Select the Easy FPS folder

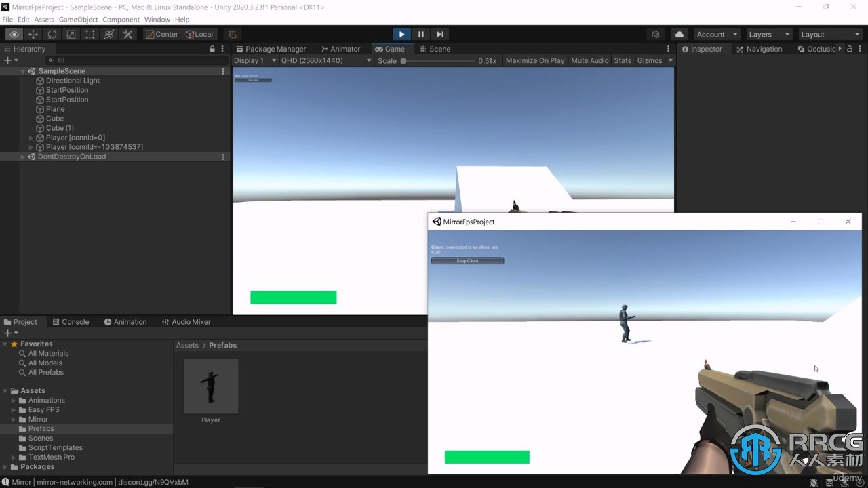pos(43,410)
